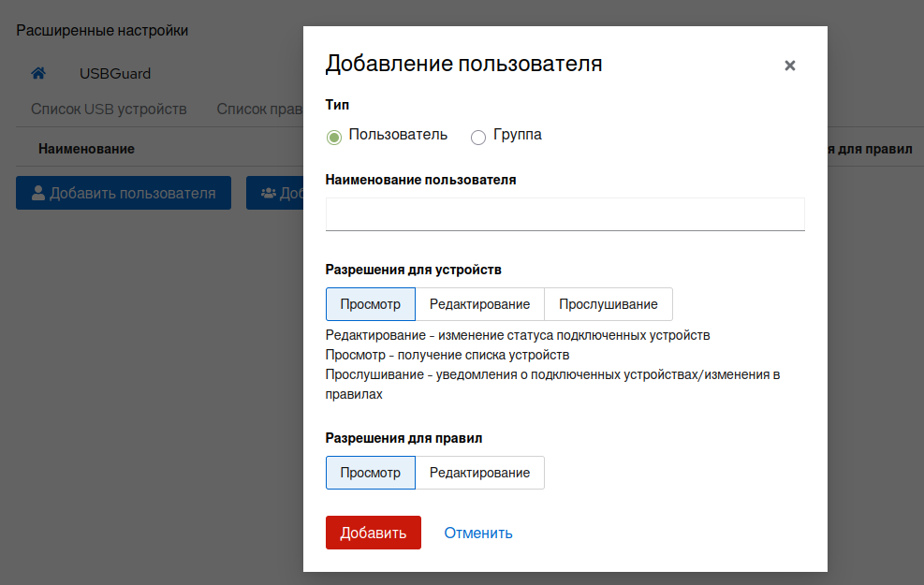Enable Редактирование under Разрешения для правил
Image resolution: width=924 pixels, height=585 pixels.
(x=479, y=473)
